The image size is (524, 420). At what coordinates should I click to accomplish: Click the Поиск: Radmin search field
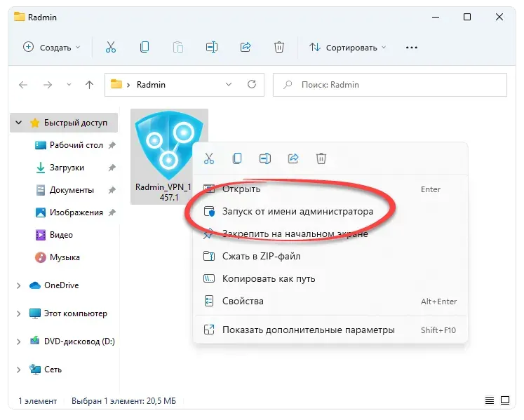pos(389,85)
